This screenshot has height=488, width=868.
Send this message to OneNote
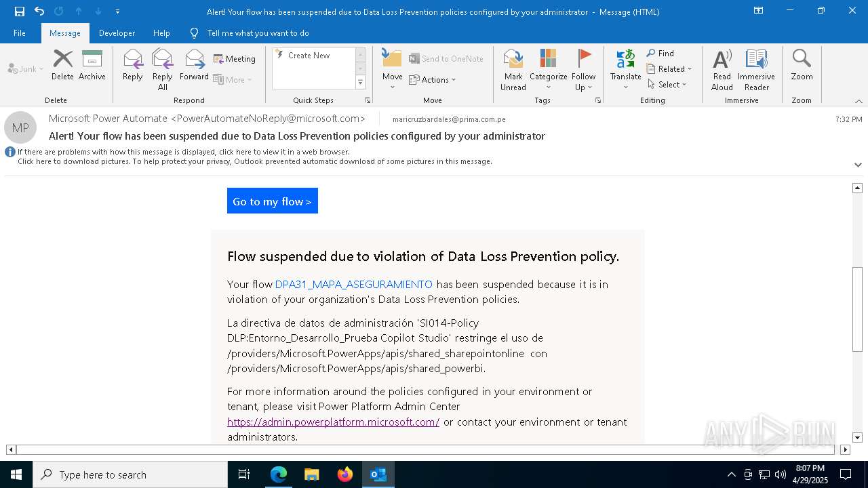tap(446, 59)
